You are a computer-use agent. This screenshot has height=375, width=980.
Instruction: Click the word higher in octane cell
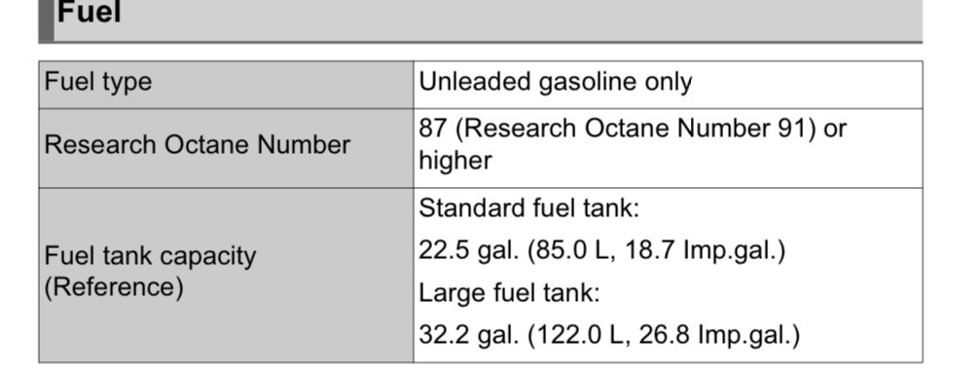coord(455,161)
